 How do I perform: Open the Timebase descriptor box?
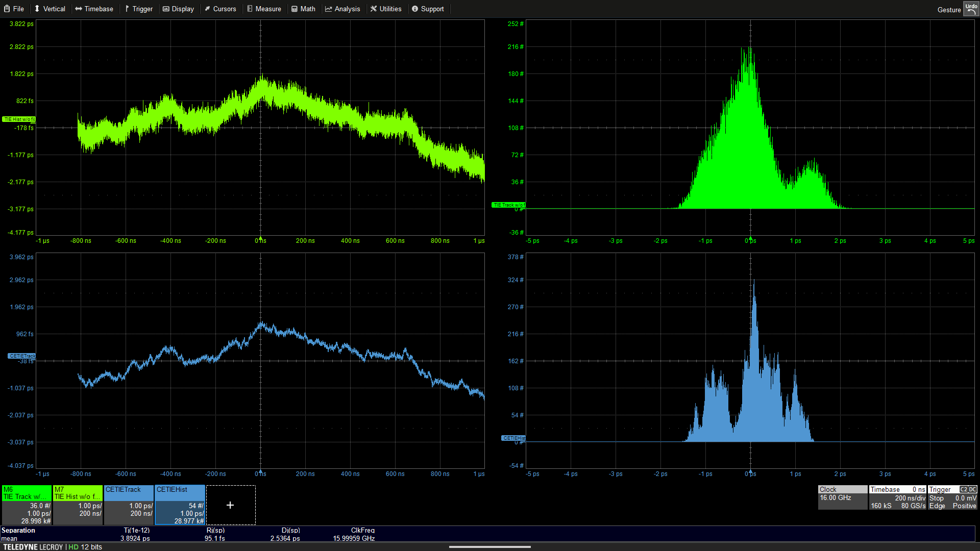(897, 497)
